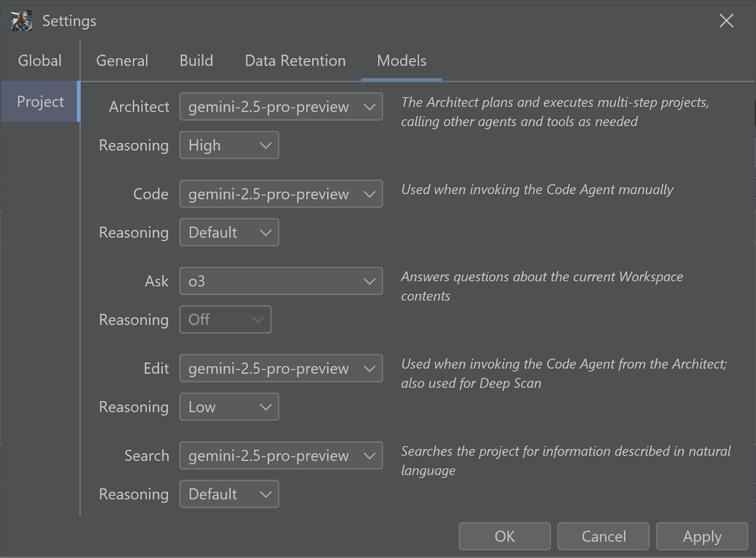
Task: Expand the Search Reasoning dropdown
Action: 229,494
